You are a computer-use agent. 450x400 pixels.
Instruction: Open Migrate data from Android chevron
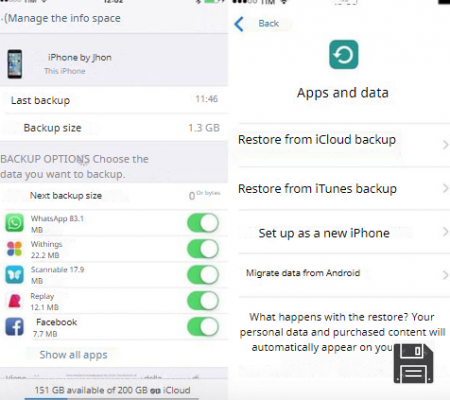[445, 275]
